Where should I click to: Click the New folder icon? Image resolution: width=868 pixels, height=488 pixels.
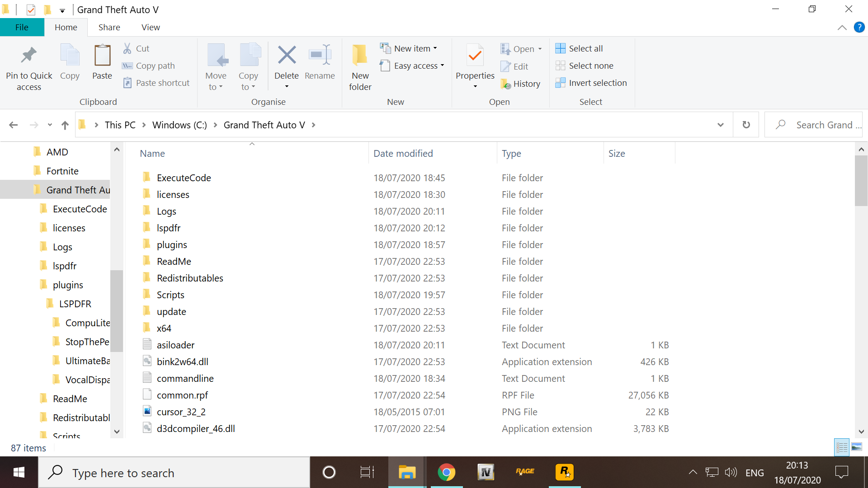coord(360,56)
